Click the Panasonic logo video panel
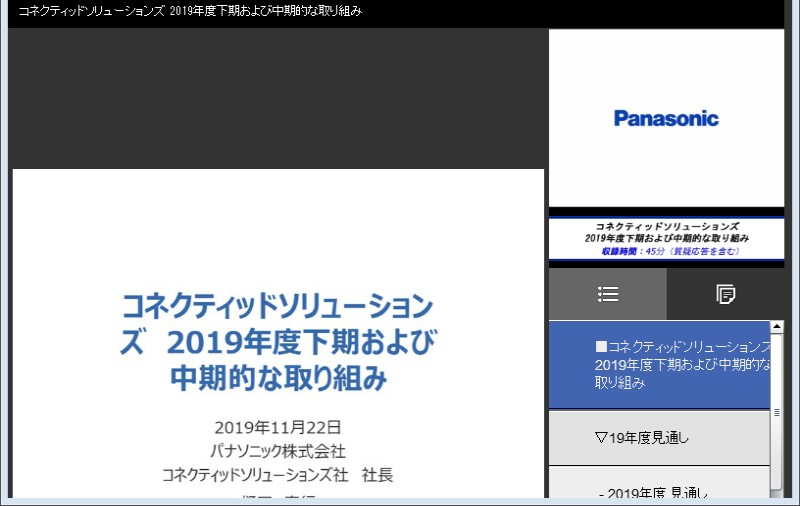The image size is (800, 506). tap(666, 118)
